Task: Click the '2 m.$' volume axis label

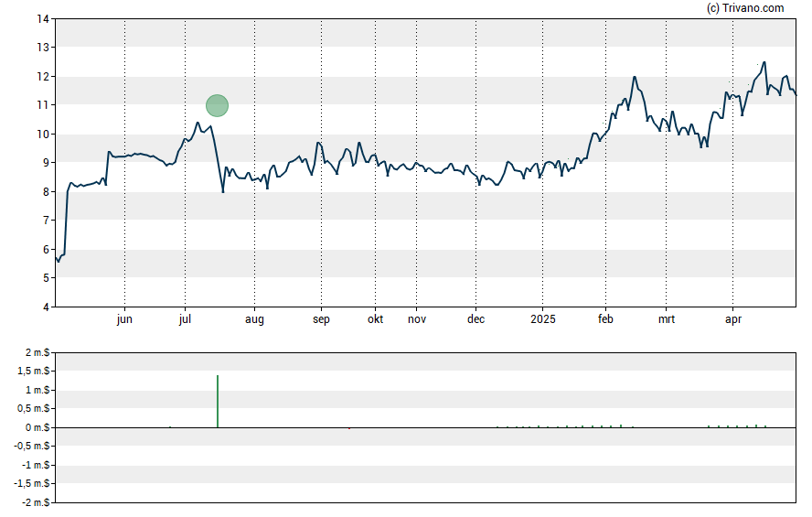Action: [37, 353]
